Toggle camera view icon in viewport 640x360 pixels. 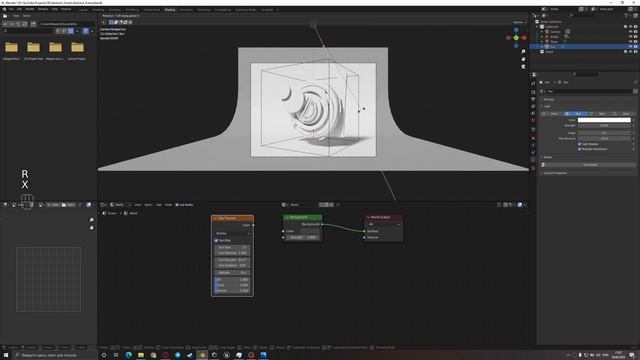tap(523, 66)
